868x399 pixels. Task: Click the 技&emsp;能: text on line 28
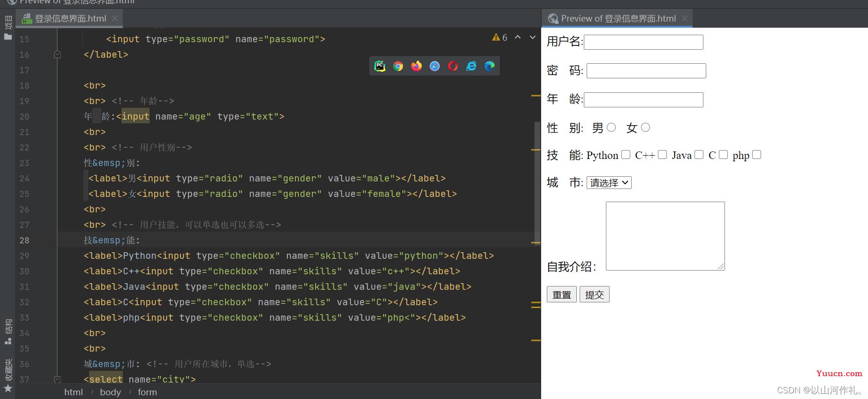(112, 241)
